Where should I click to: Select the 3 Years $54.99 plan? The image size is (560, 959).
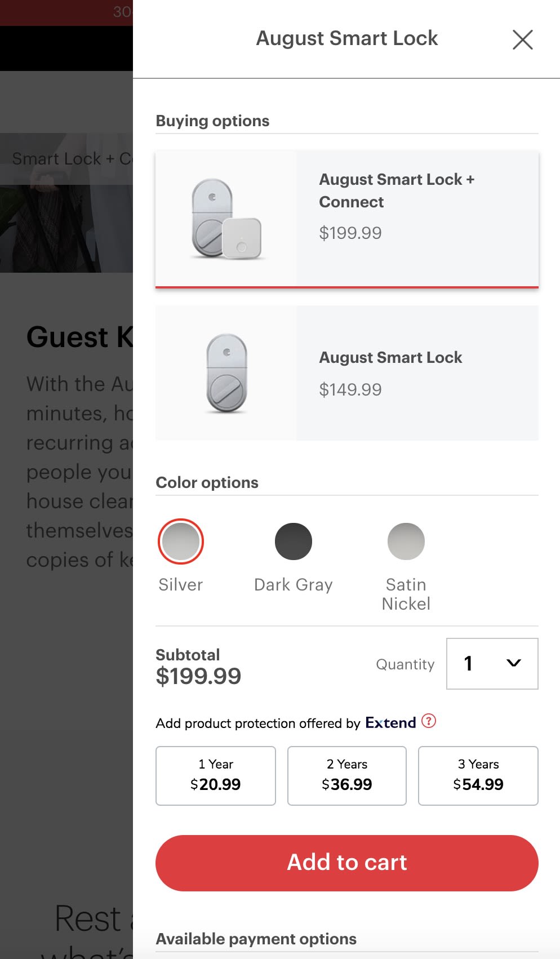(478, 776)
